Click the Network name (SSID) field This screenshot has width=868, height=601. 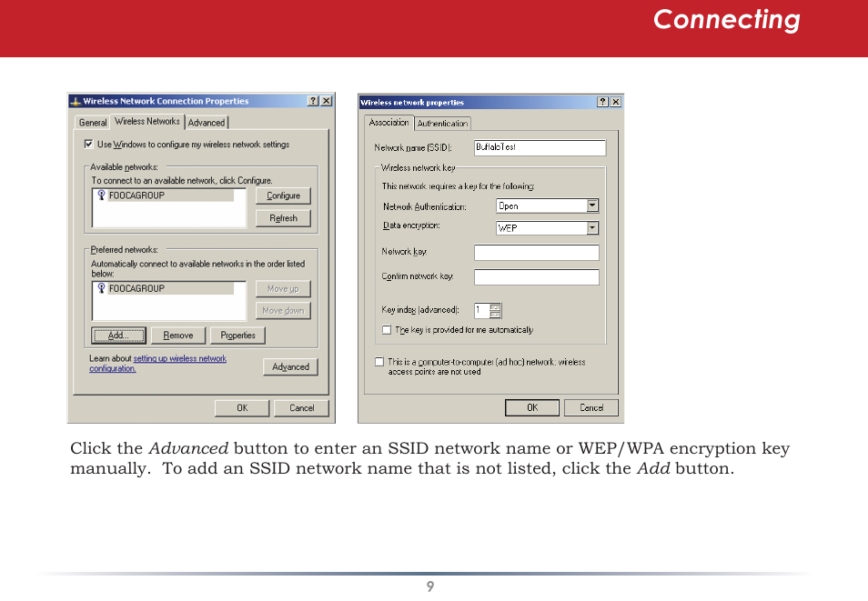click(540, 148)
